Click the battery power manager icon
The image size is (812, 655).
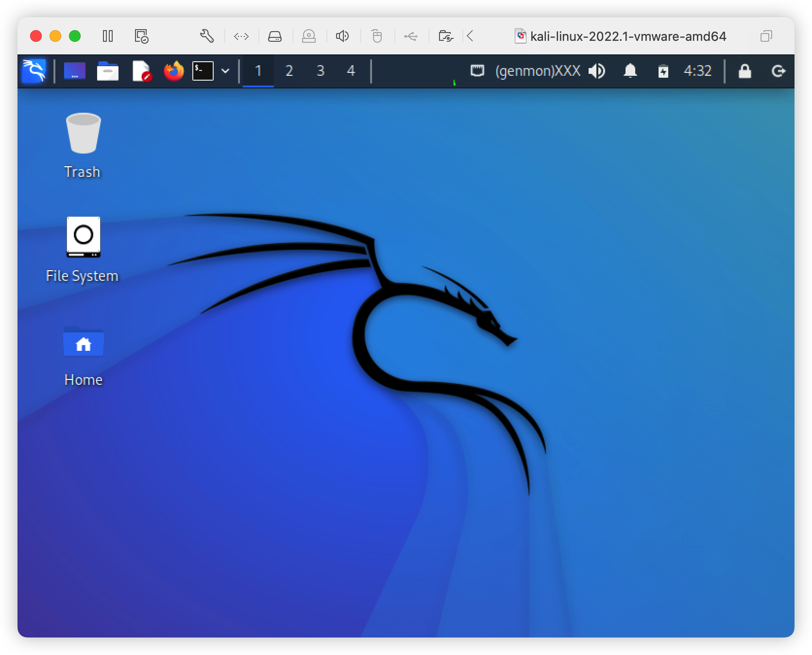pyautogui.click(x=663, y=71)
